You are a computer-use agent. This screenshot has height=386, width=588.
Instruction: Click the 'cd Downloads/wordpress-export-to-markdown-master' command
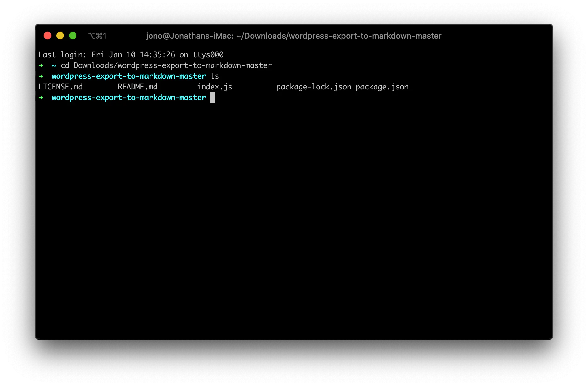(166, 65)
